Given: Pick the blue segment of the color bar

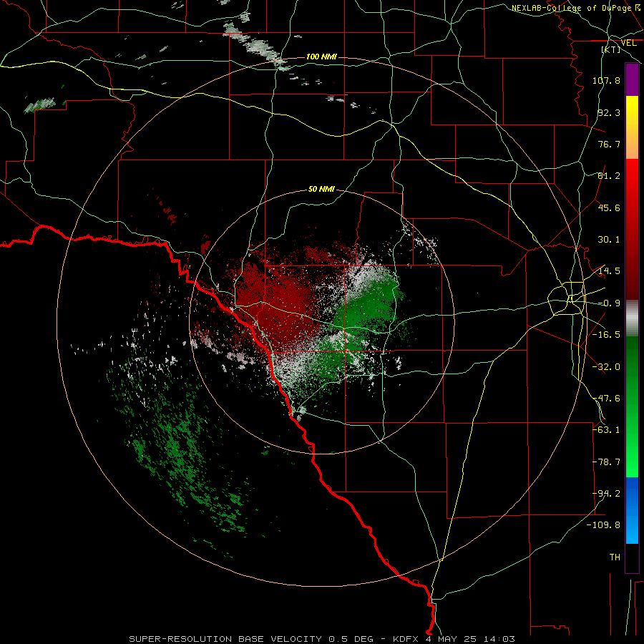Looking at the screenshot, I should point(632,510).
